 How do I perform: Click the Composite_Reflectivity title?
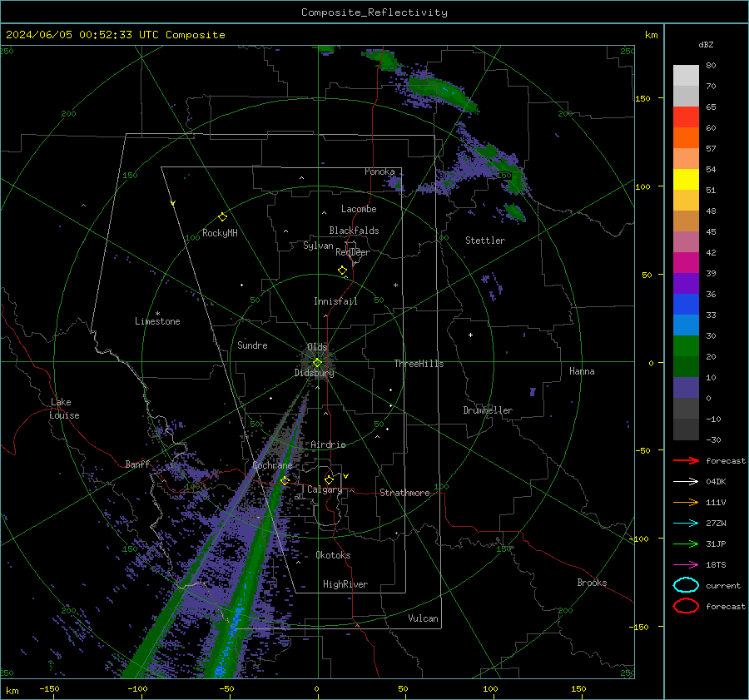(374, 12)
